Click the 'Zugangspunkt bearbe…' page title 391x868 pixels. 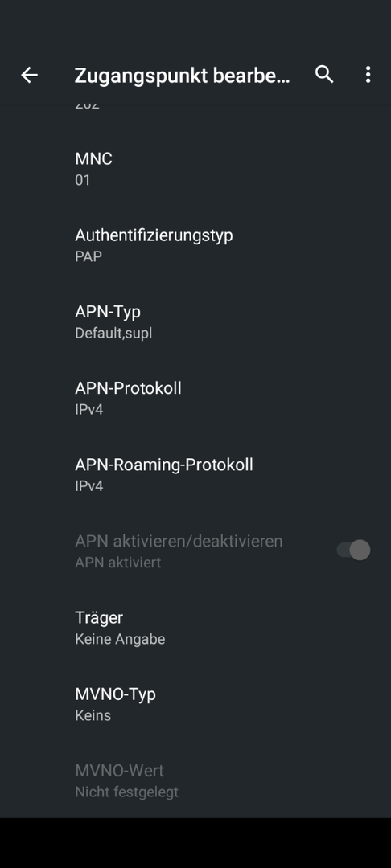pos(182,76)
